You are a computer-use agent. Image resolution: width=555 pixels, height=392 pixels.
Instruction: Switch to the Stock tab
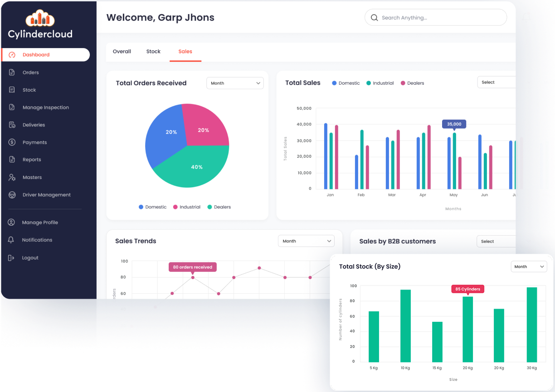pos(153,52)
